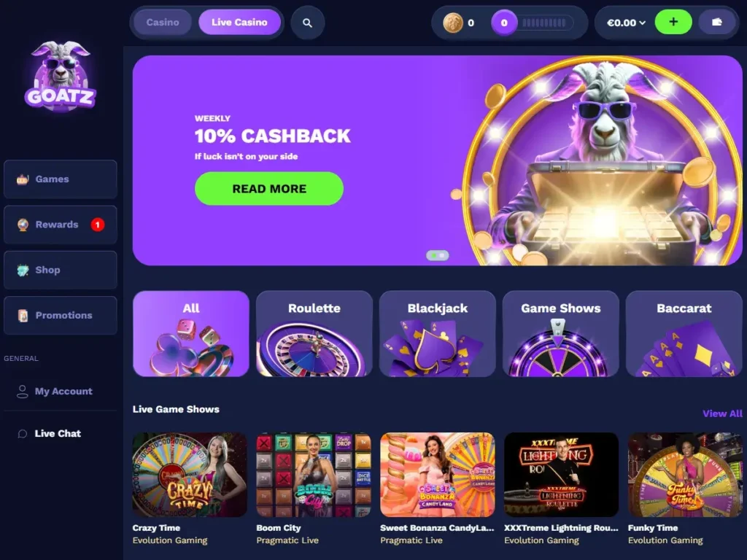Click the READ MORE button
The height and width of the screenshot is (560, 747).
[268, 189]
